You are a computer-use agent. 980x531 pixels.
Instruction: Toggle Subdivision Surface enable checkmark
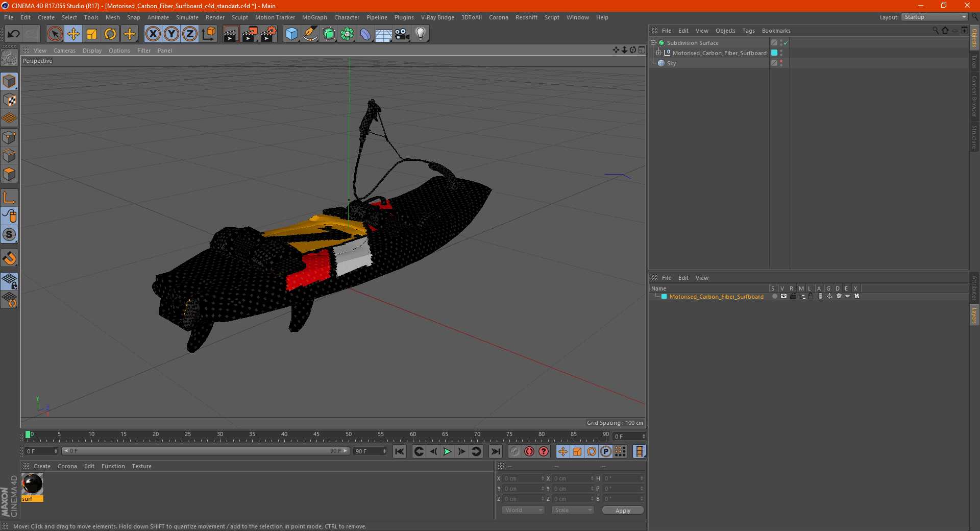click(786, 43)
